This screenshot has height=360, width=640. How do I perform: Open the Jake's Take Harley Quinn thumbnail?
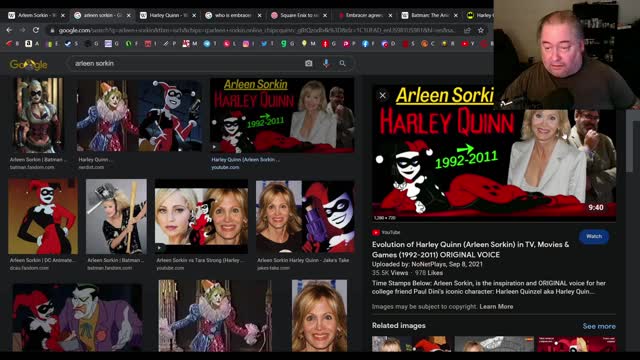305,216
